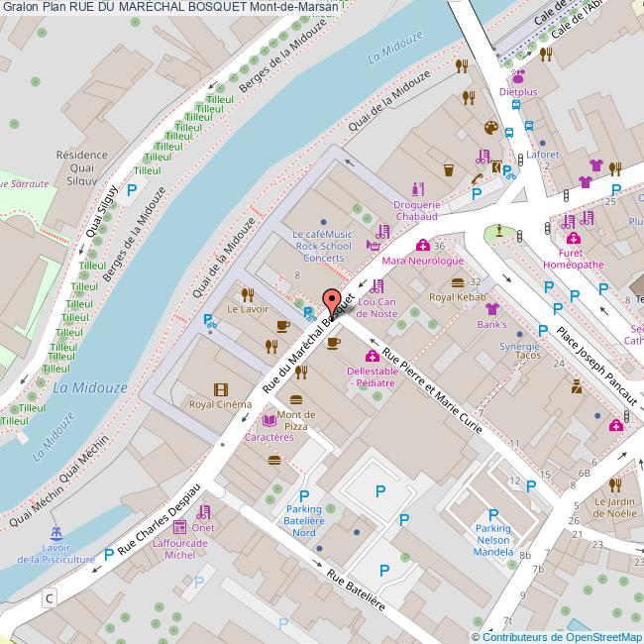
Task: Open the Onet marker icon
Action: coord(203,512)
